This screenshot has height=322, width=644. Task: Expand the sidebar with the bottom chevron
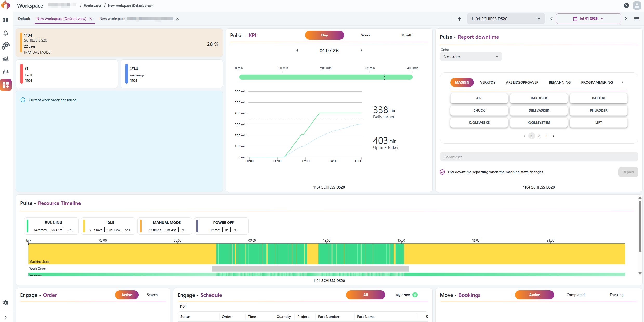[x=6, y=317]
